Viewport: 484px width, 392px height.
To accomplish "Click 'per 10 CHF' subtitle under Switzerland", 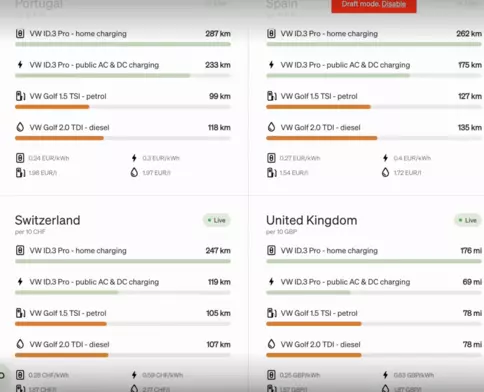I will point(30,232).
